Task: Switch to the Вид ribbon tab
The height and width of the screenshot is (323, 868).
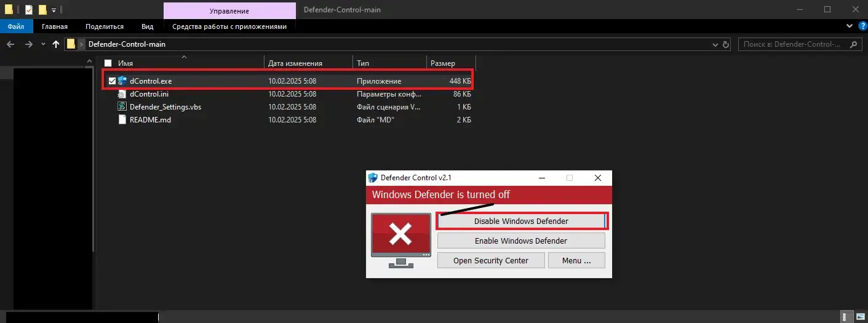Action: tap(147, 26)
